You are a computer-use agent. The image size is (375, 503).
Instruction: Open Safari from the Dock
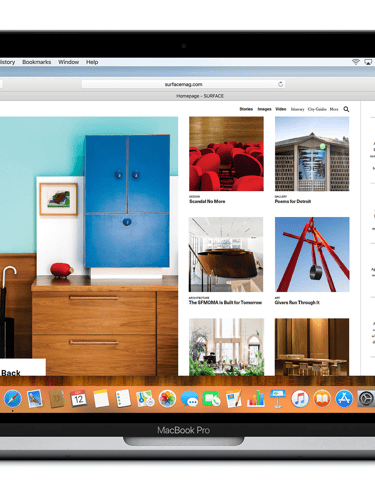(13, 399)
